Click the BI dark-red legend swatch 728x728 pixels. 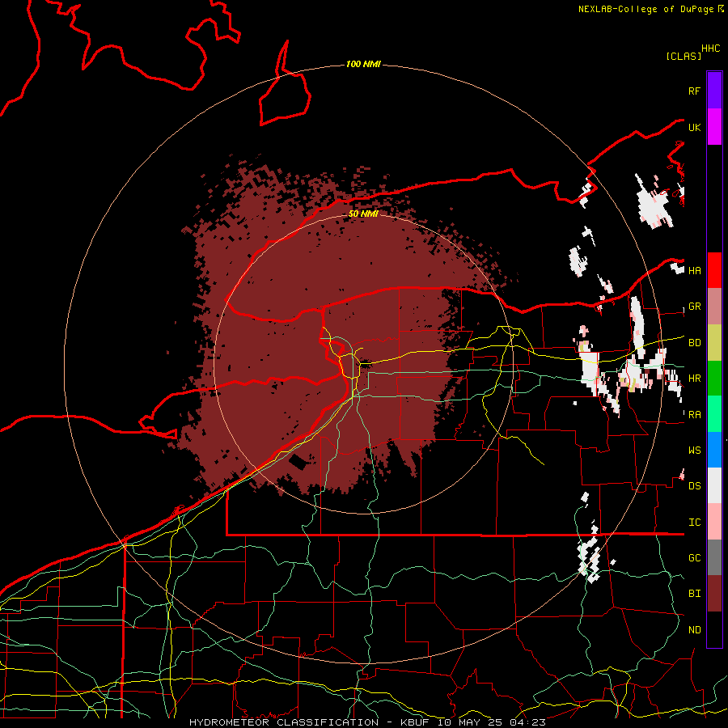coord(714,594)
